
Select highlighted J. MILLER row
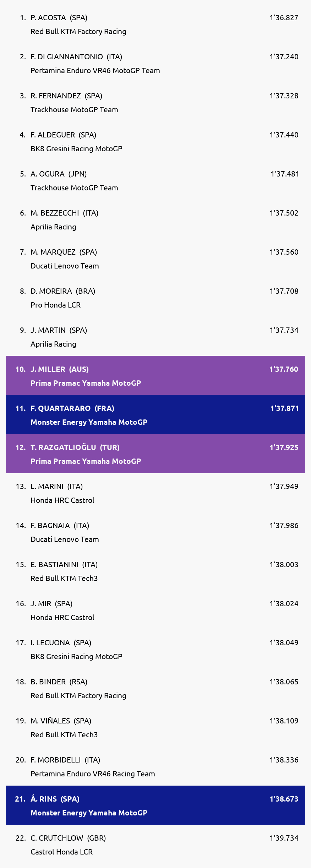point(155,375)
